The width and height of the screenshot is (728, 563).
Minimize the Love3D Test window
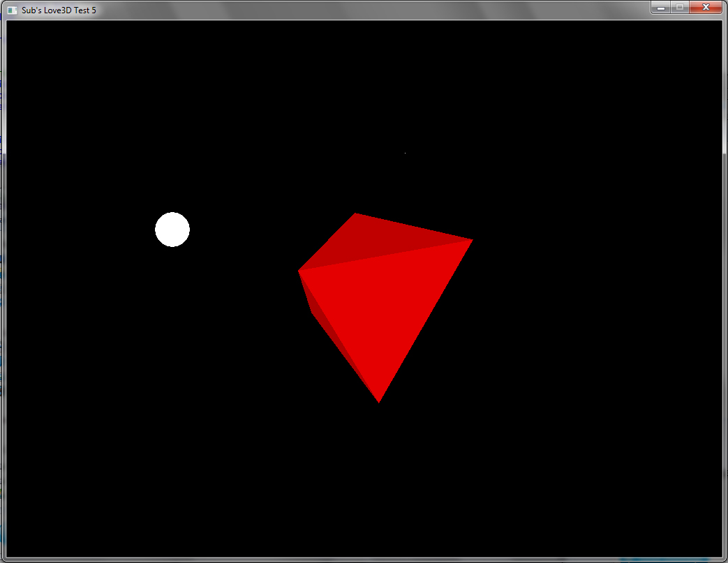pyautogui.click(x=660, y=7)
